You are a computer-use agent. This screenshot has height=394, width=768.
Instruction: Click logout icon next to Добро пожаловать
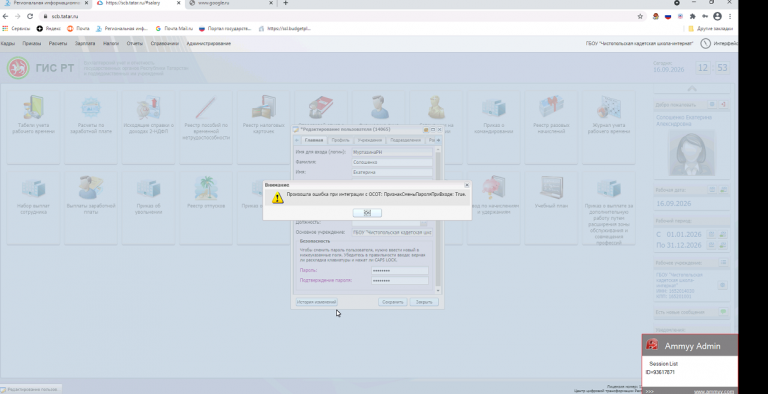click(723, 104)
